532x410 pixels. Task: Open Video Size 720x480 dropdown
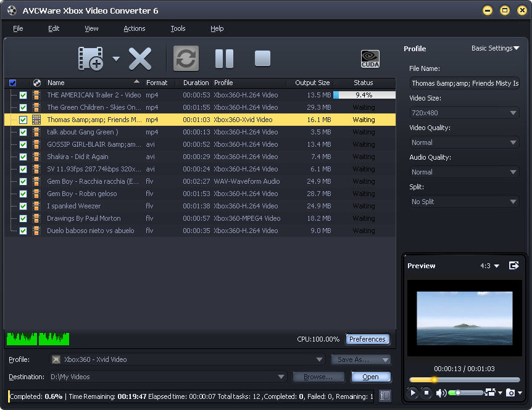[x=464, y=113]
